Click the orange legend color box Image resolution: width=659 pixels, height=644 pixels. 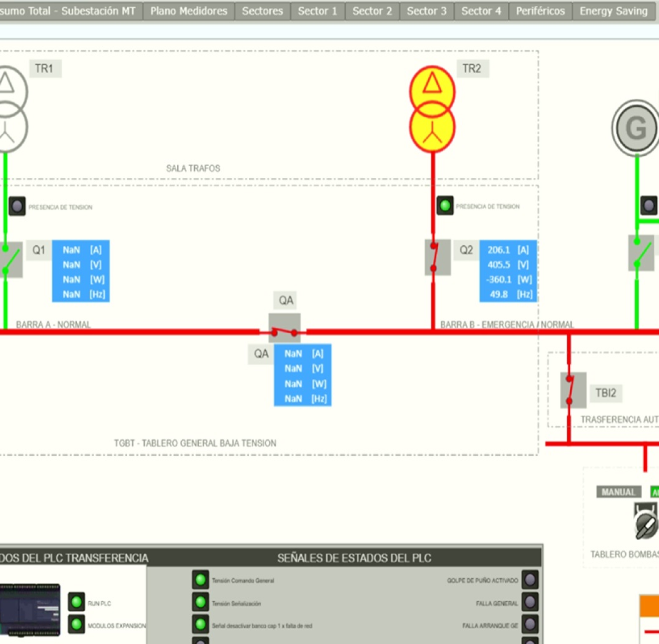pos(649,605)
